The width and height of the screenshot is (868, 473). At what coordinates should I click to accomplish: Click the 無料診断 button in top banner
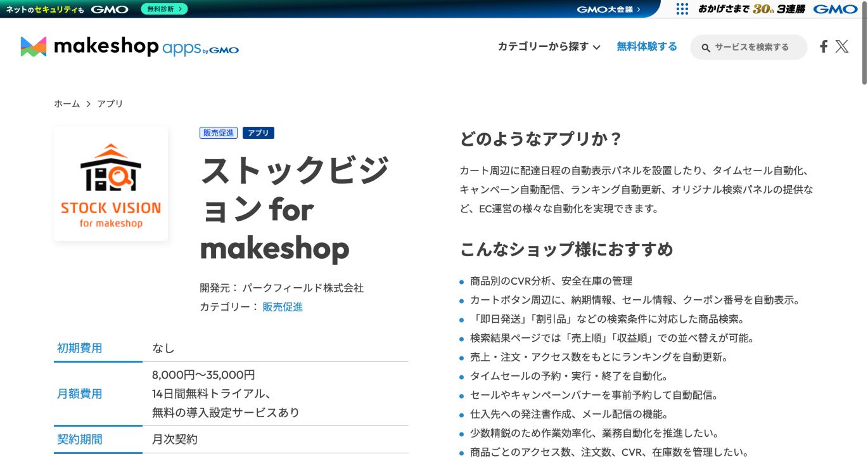click(x=164, y=9)
